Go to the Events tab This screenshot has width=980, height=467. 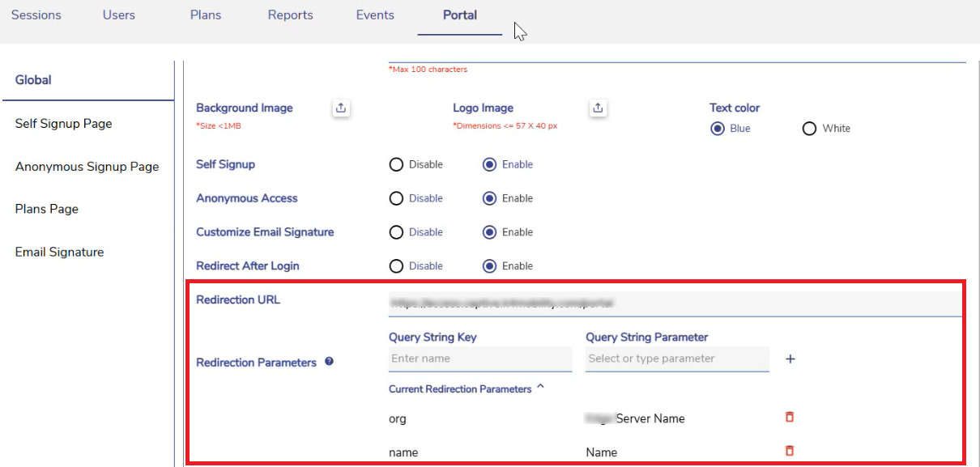tap(375, 15)
